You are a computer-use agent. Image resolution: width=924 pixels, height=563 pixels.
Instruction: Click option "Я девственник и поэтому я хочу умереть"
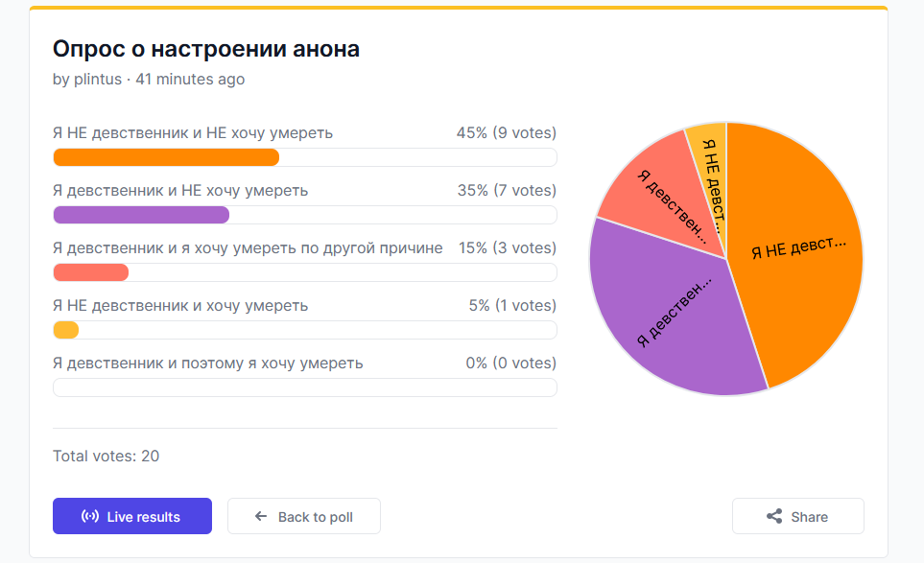[208, 364]
